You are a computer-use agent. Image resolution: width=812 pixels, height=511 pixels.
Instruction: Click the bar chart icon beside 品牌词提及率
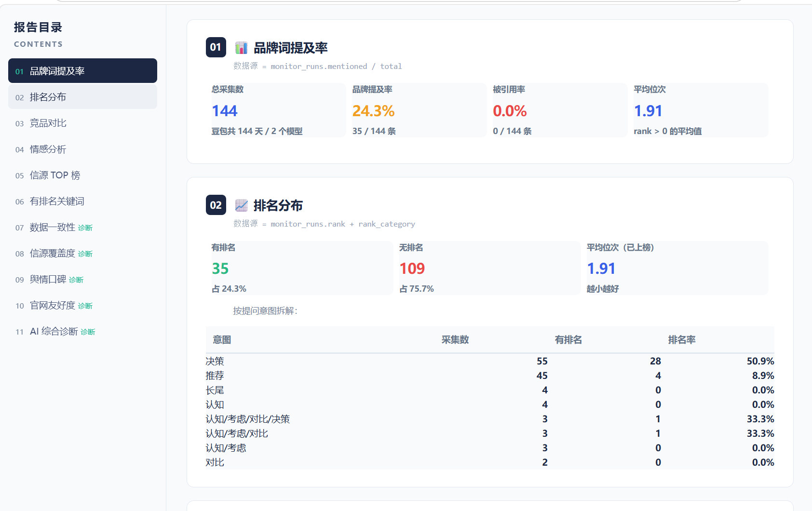(241, 48)
